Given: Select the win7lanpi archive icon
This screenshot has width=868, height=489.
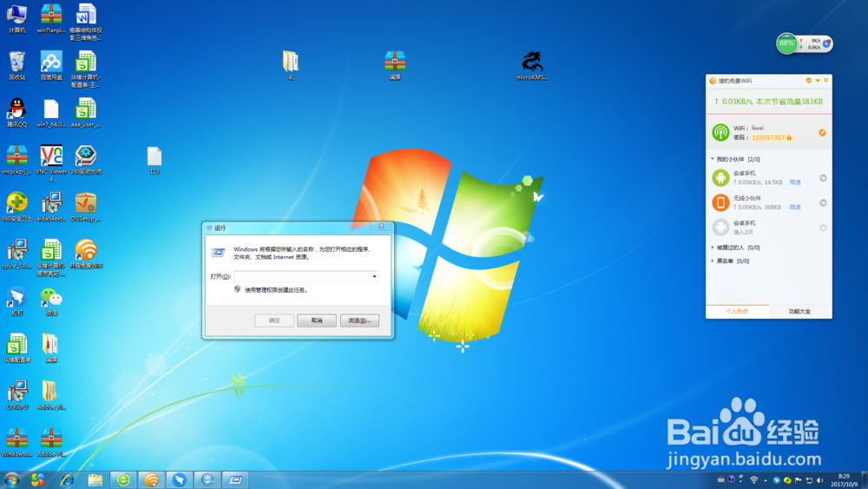Looking at the screenshot, I should pos(51,18).
